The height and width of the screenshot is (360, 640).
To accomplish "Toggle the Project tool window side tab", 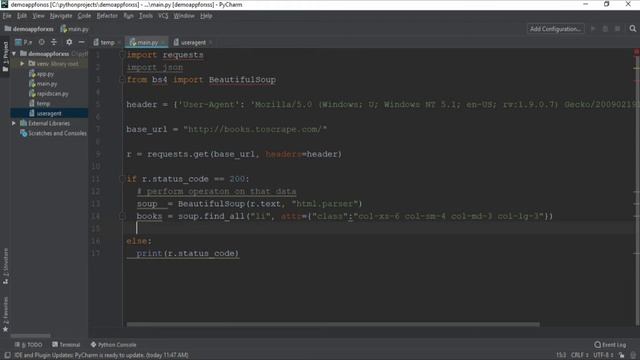I will click(5, 56).
